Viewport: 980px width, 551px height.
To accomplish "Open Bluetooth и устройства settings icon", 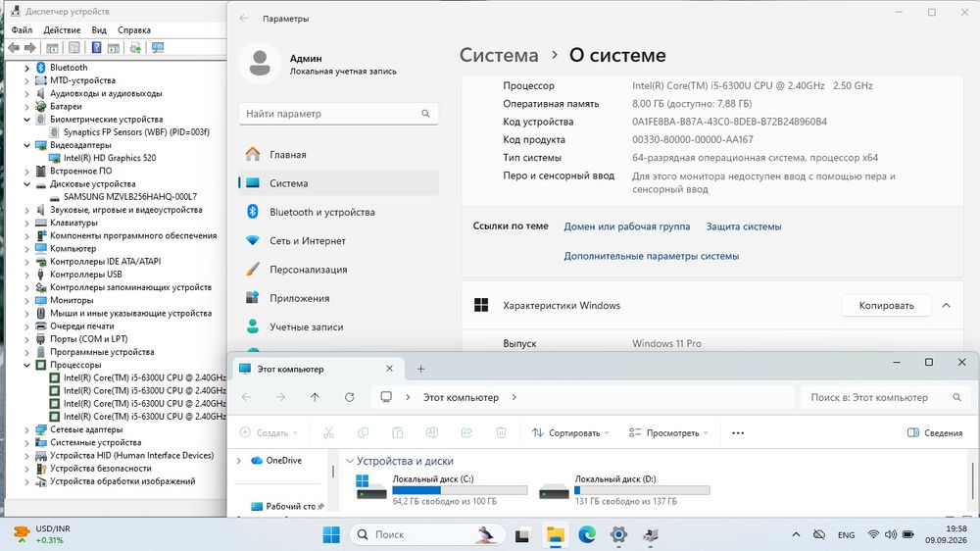I will 253,212.
